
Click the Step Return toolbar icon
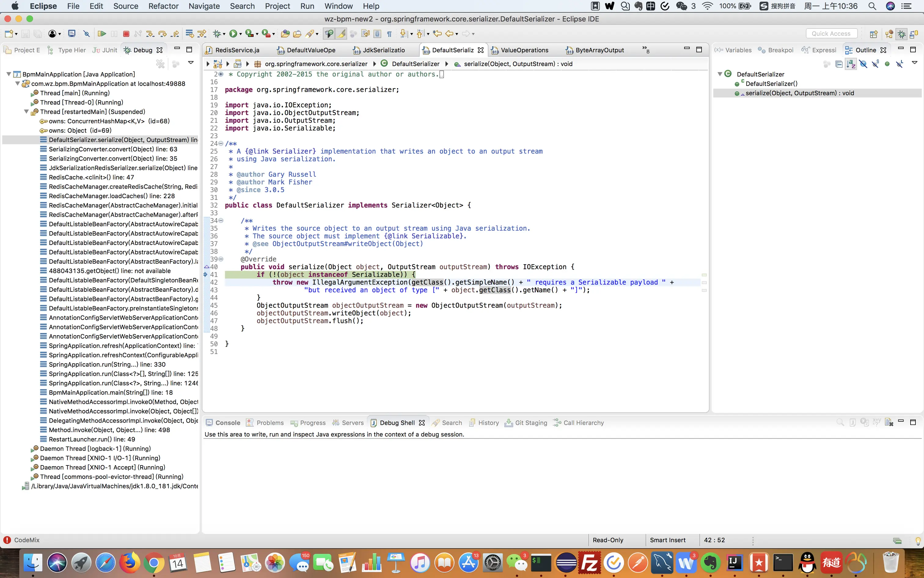175,34
